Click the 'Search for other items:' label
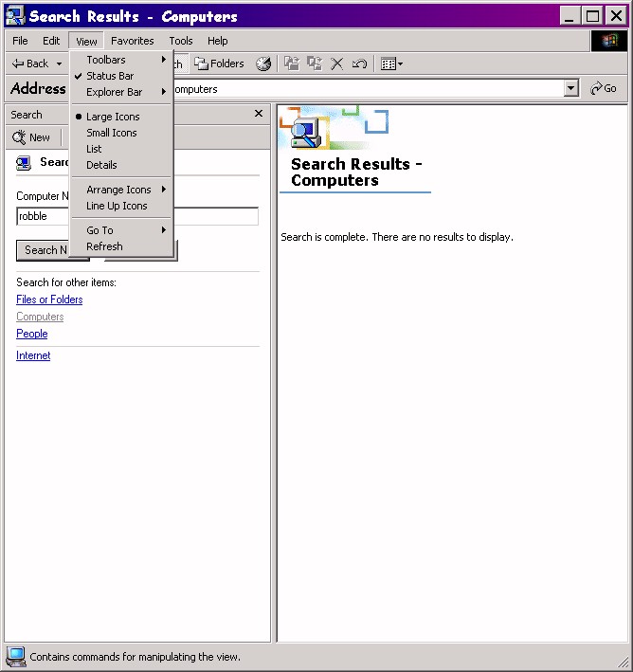633x672 pixels. (66, 282)
